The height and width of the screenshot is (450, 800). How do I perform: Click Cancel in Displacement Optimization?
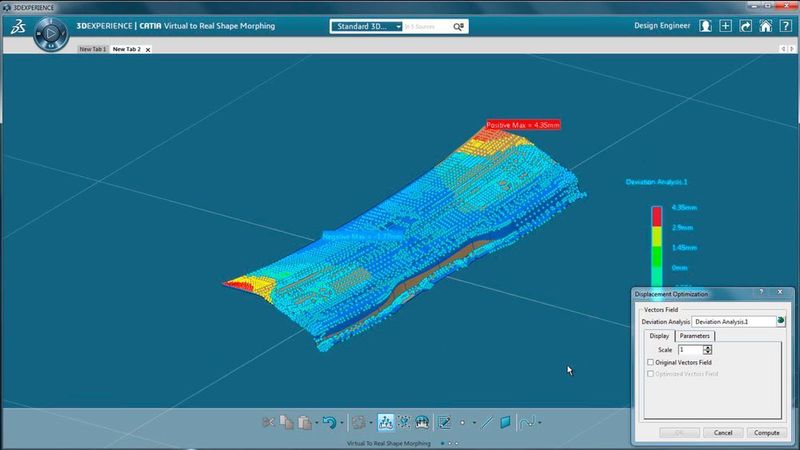[723, 433]
